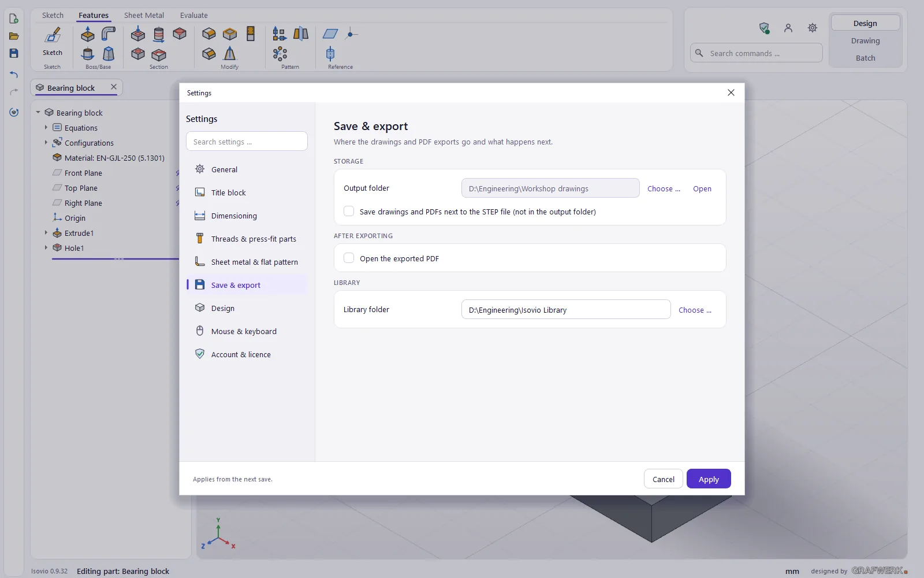This screenshot has width=924, height=578.
Task: Click the Extrude cut icon in Section group
Action: pyautogui.click(x=138, y=34)
